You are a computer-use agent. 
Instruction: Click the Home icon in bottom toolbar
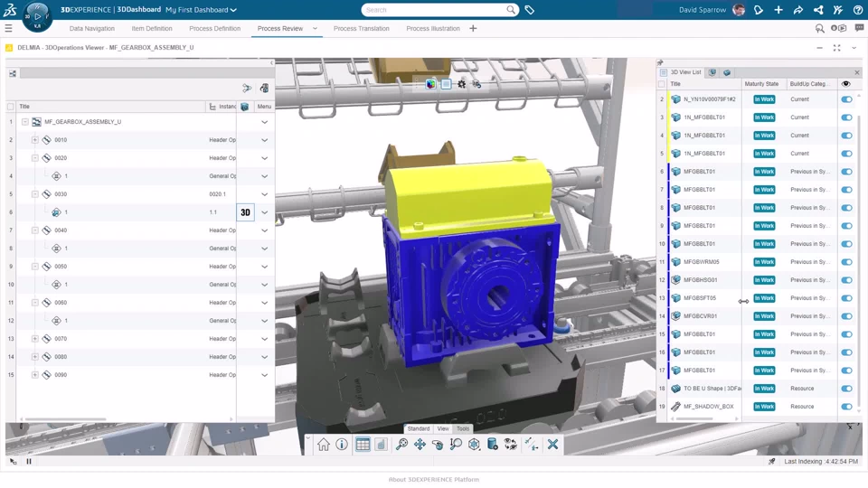(324, 445)
